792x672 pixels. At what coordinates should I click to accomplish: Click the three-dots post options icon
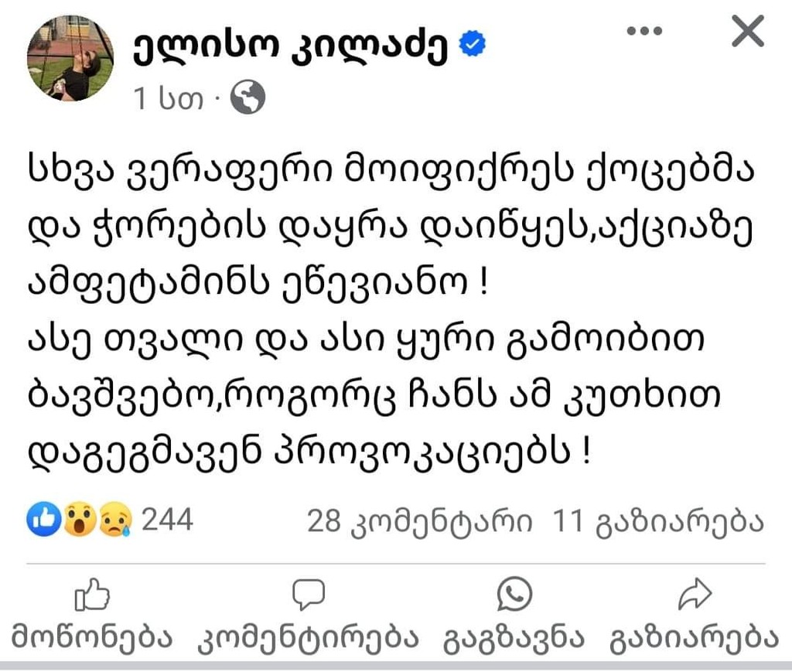pyautogui.click(x=643, y=32)
